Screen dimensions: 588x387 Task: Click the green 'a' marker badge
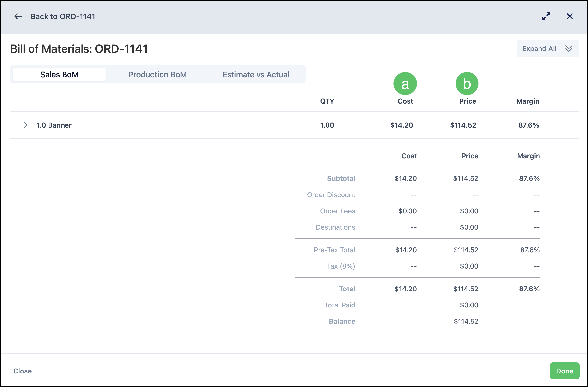405,83
